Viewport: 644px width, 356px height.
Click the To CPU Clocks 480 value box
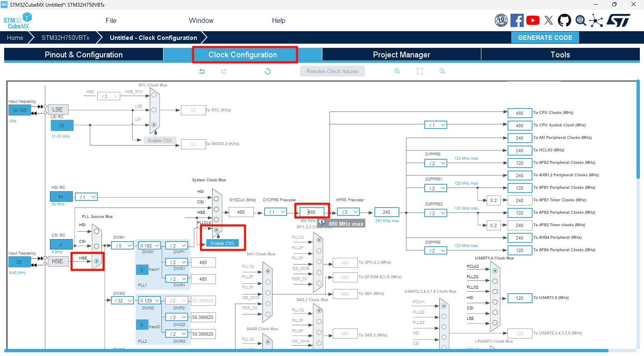[x=520, y=113]
